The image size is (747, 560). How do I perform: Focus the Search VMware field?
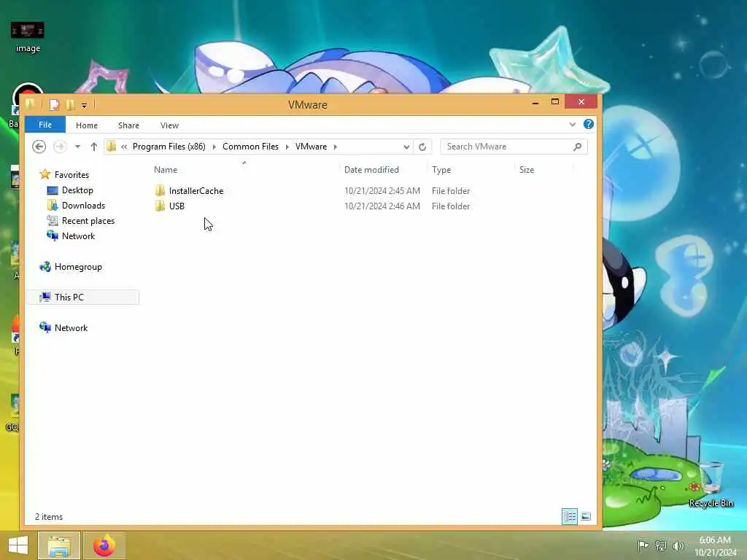[506, 147]
